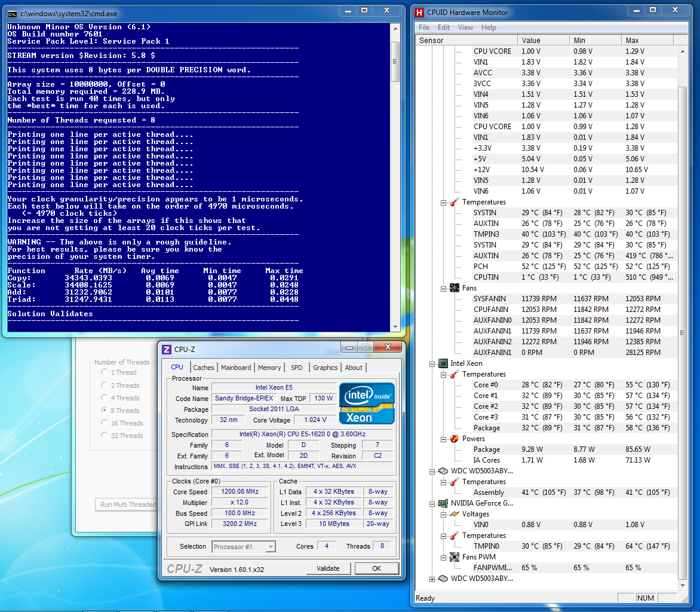Collapse the NVIDIA GeForce tree node
700x612 pixels.
coord(432,504)
